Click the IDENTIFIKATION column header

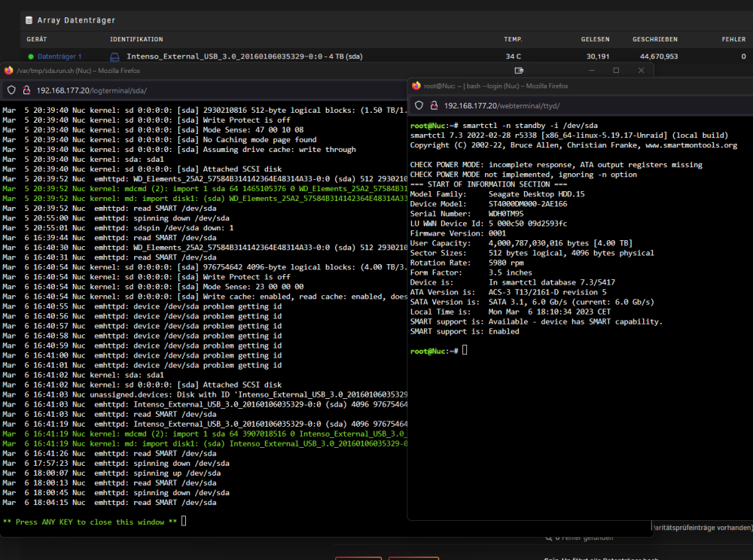click(x=136, y=39)
